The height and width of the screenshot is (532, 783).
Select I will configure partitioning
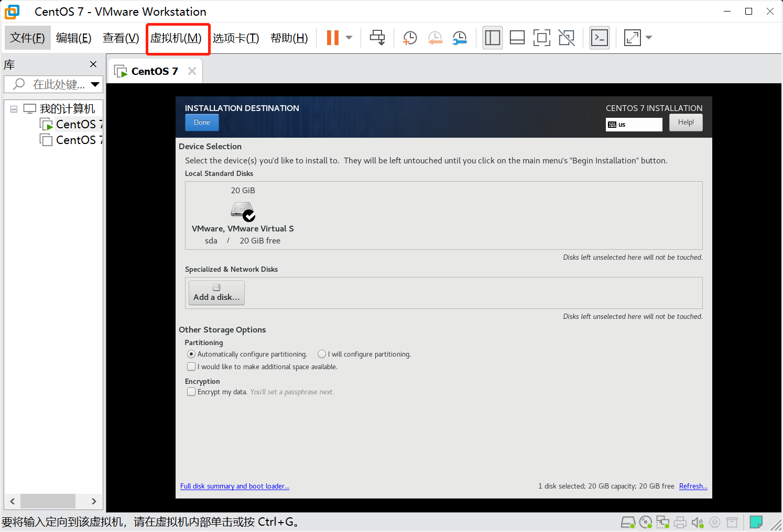(x=364, y=354)
